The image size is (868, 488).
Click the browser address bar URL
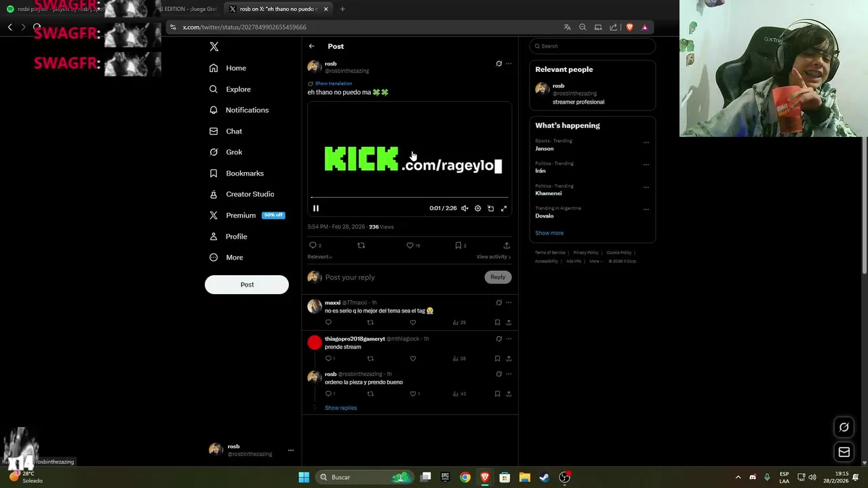(x=245, y=27)
